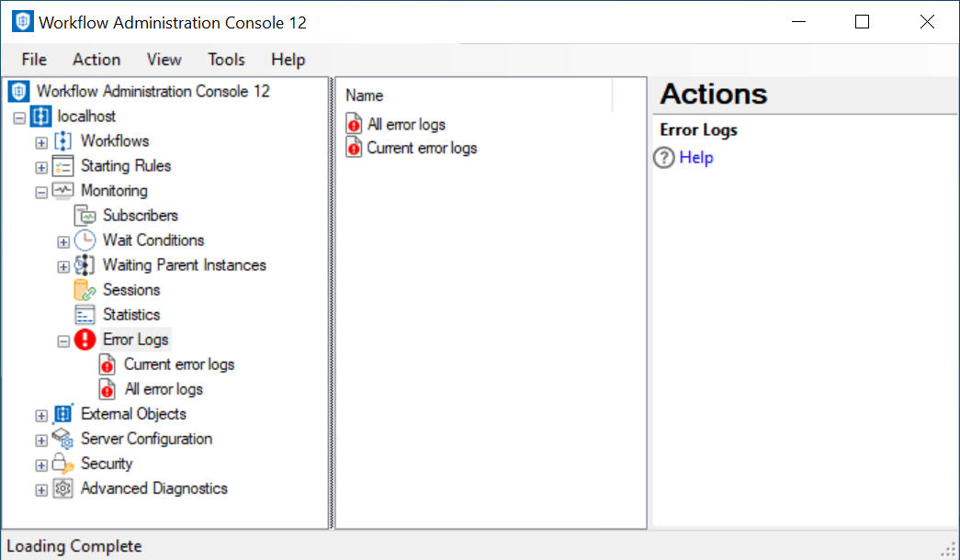Select the Subscribers monitor icon
Image resolution: width=960 pixels, height=560 pixels.
(85, 216)
